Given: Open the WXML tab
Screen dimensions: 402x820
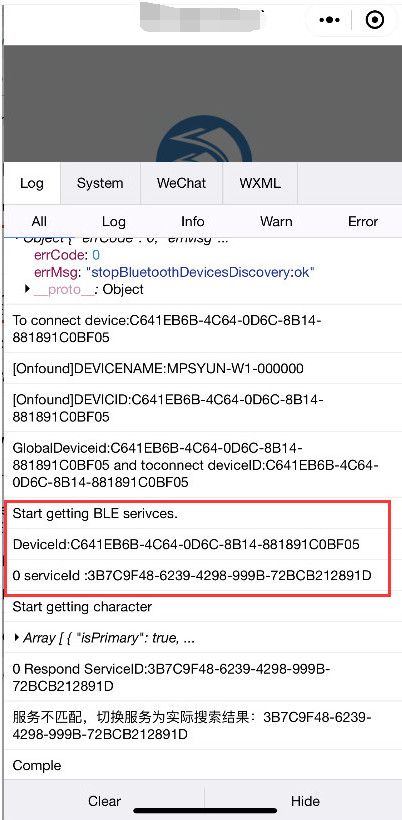Looking at the screenshot, I should (260, 183).
